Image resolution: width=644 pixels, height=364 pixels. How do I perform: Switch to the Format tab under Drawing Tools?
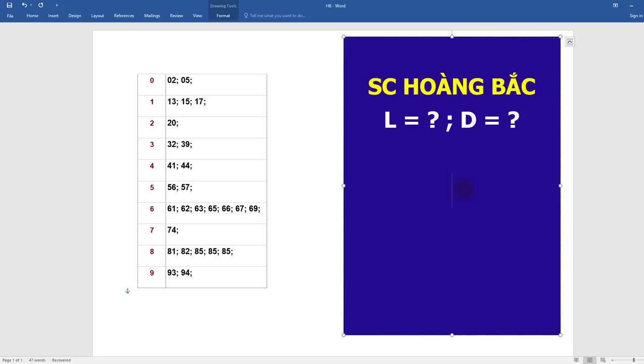[223, 15]
